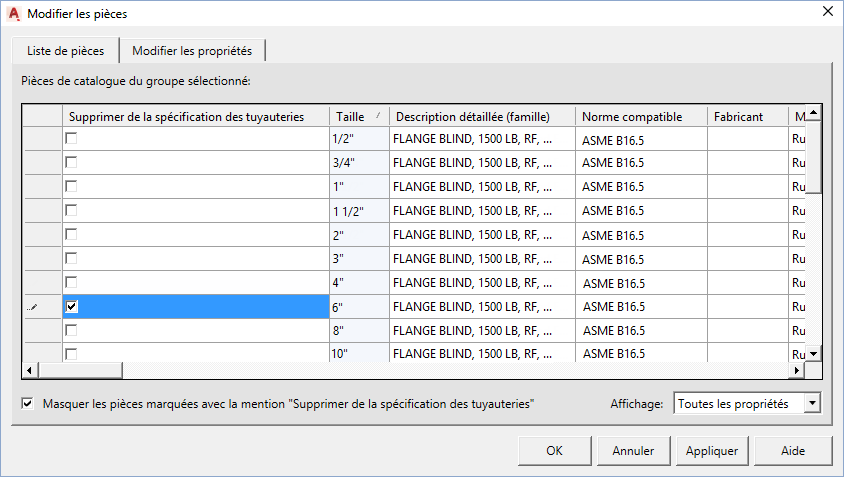Check the remove checkbox for 3" row
The width and height of the screenshot is (844, 477).
tap(72, 259)
